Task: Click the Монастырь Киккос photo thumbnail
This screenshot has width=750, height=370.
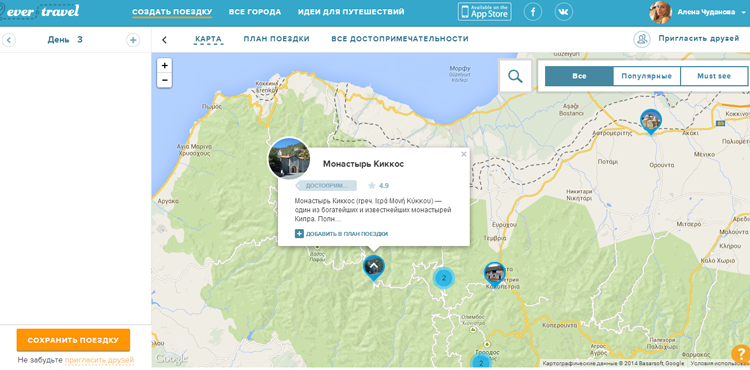Action: (x=288, y=159)
